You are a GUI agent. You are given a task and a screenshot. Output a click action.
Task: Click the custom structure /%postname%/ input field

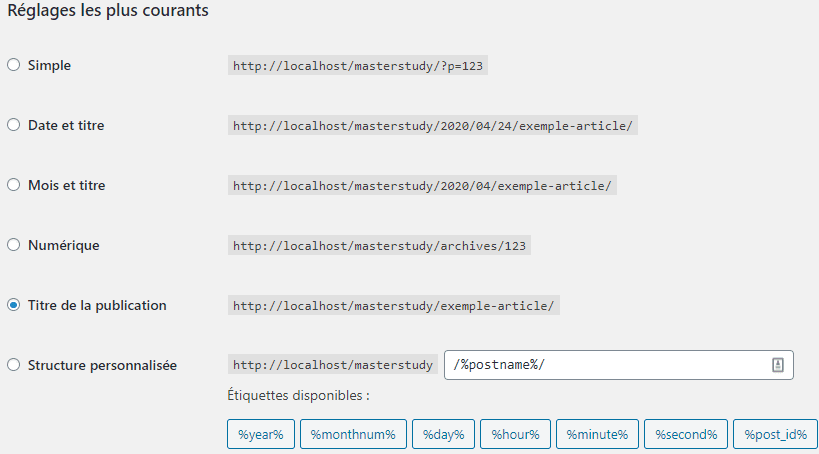click(x=618, y=365)
